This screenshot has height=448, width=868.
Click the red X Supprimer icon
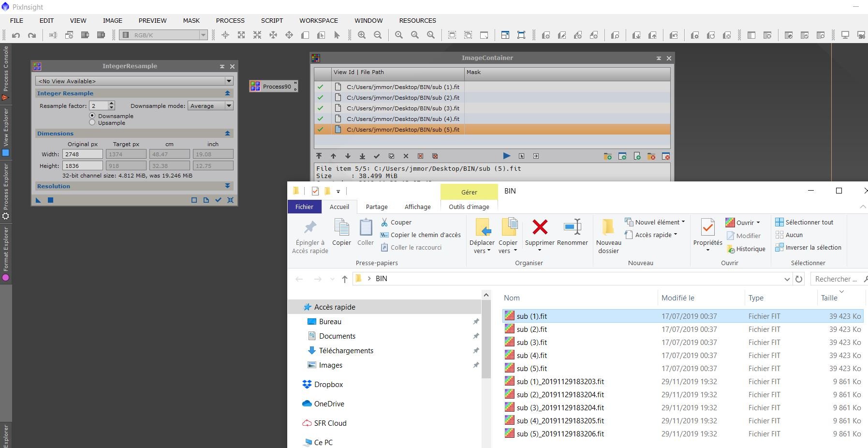coord(540,227)
